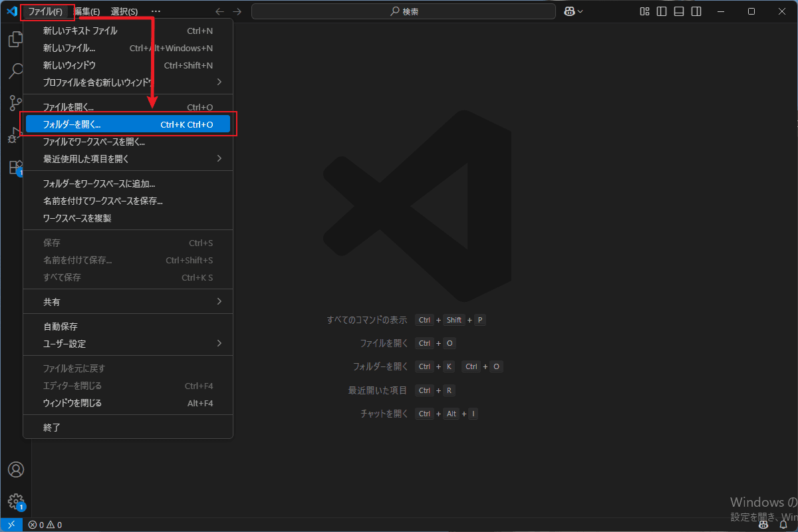The width and height of the screenshot is (798, 532).
Task: Choose フォルダーを開く... from the menu
Action: [x=128, y=124]
